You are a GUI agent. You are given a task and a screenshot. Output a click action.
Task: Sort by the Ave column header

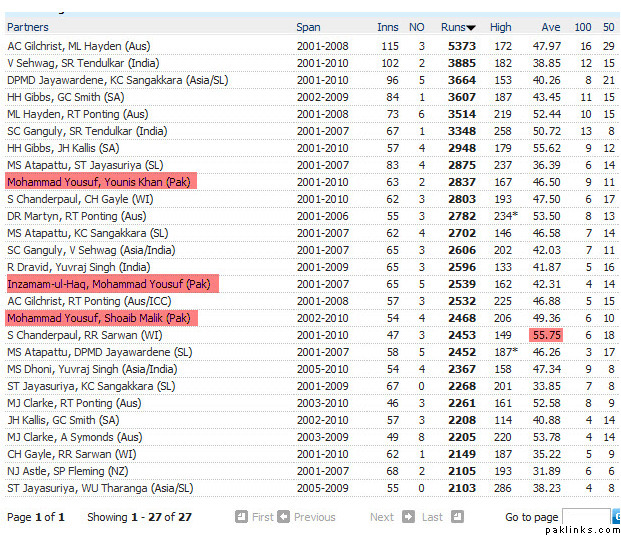point(550,27)
